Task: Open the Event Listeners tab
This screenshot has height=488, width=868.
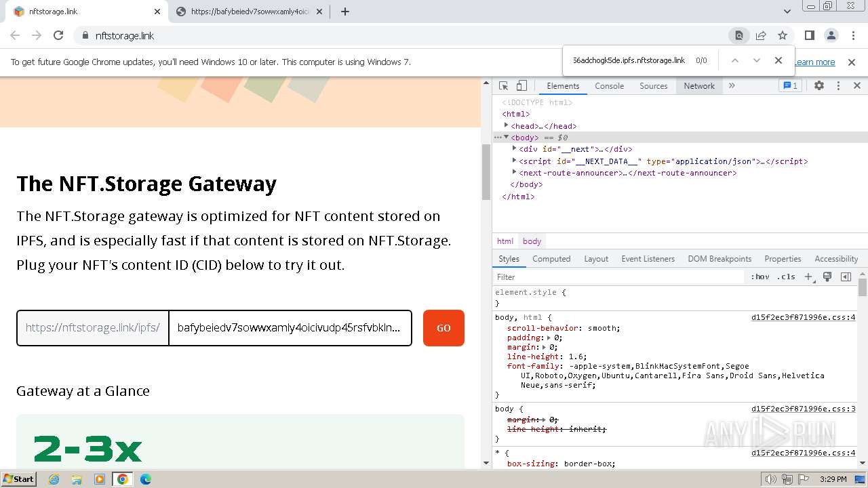Action: (648, 259)
